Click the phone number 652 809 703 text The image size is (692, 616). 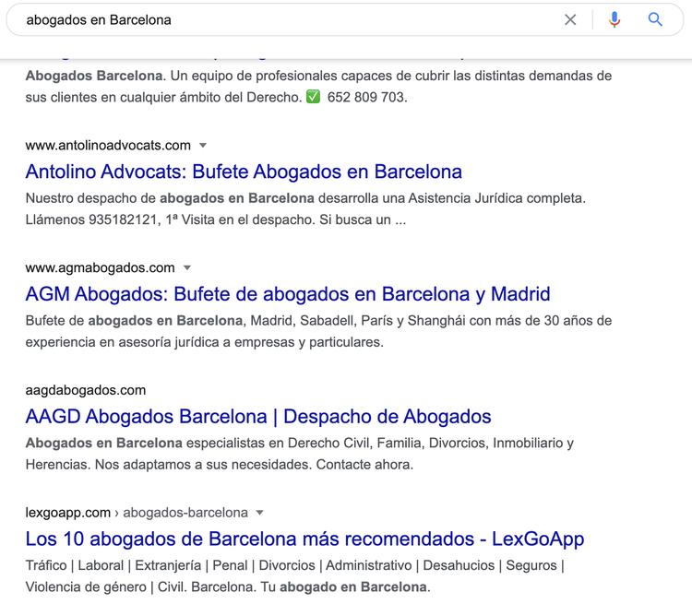click(367, 97)
